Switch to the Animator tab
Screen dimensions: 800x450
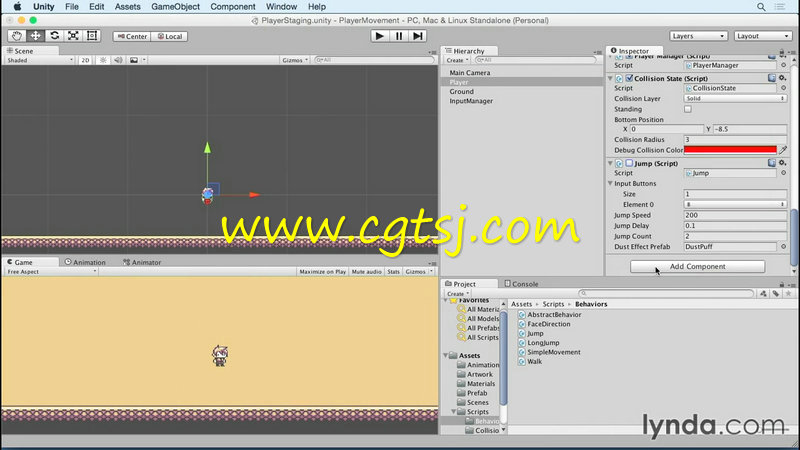click(142, 262)
